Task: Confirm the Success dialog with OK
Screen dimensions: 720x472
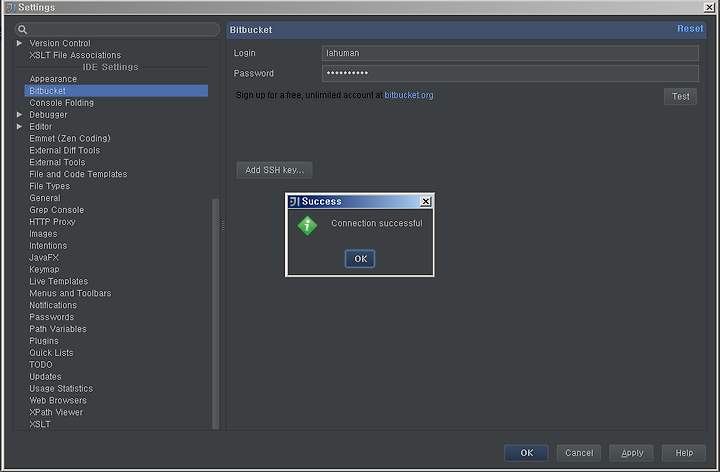Action: pyautogui.click(x=360, y=258)
